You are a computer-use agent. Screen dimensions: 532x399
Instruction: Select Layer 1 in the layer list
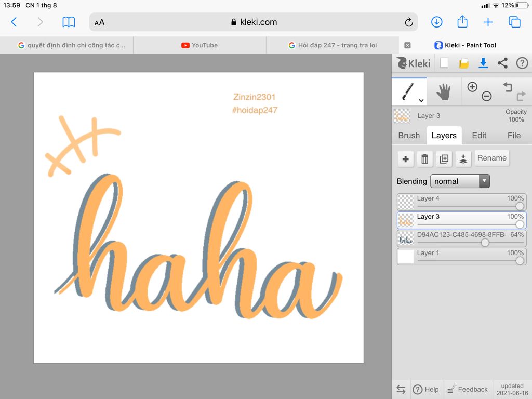coord(461,257)
